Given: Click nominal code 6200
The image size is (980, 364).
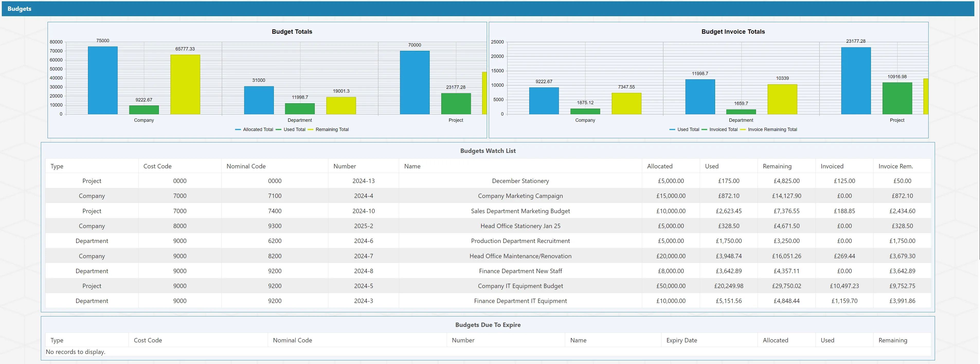Looking at the screenshot, I should 275,241.
